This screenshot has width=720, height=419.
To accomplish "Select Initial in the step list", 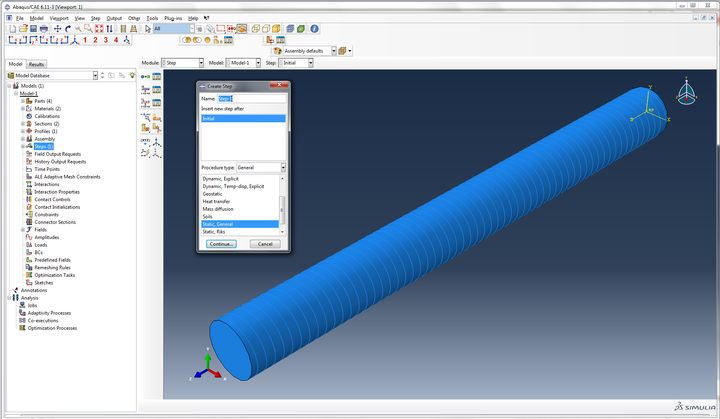I will (243, 119).
